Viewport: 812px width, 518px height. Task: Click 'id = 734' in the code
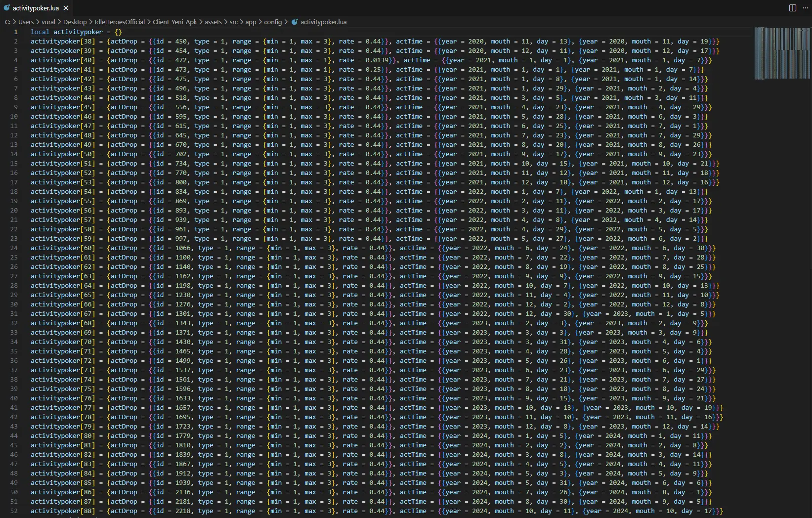(x=171, y=164)
